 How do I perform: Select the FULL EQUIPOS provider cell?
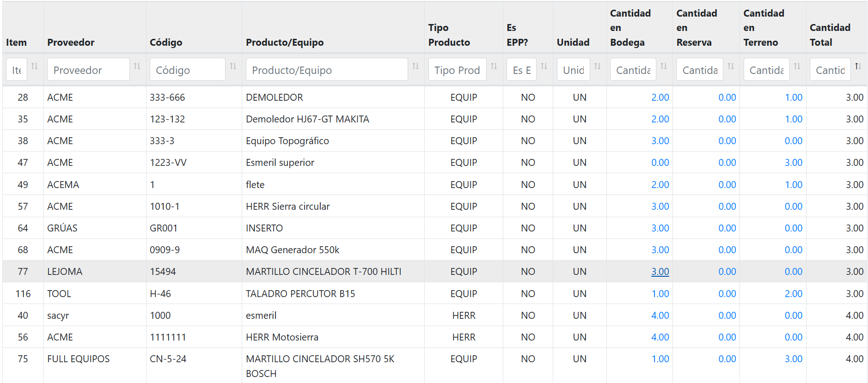coord(95,366)
